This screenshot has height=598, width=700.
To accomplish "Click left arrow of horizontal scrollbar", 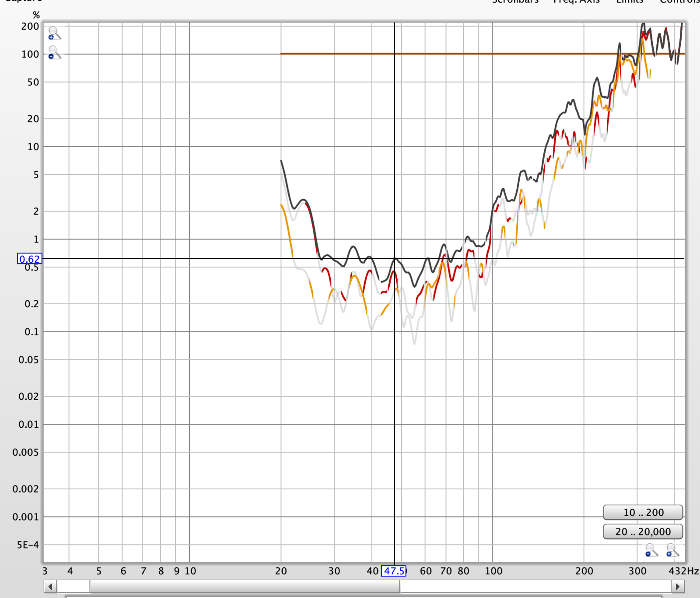I will point(50,587).
